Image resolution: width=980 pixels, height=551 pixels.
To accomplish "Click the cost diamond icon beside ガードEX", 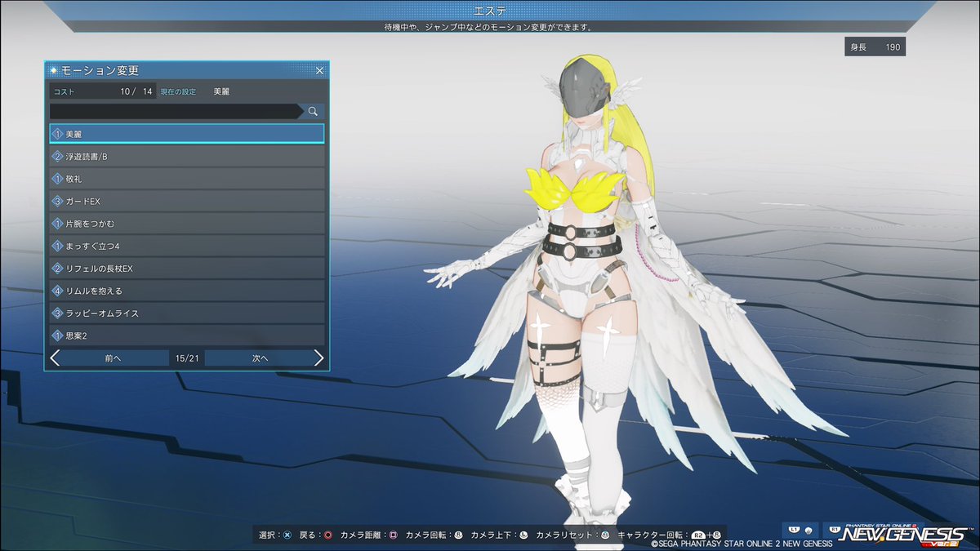I will click(x=57, y=201).
